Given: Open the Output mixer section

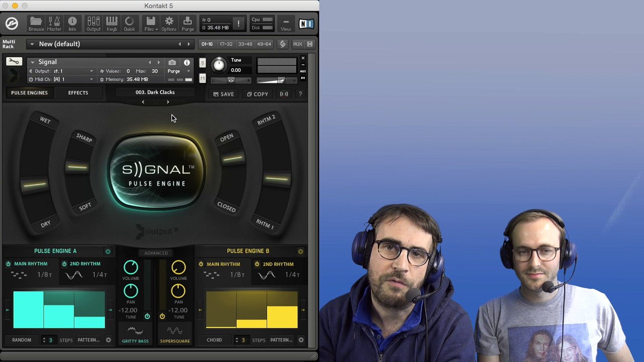Looking at the screenshot, I should [94, 24].
